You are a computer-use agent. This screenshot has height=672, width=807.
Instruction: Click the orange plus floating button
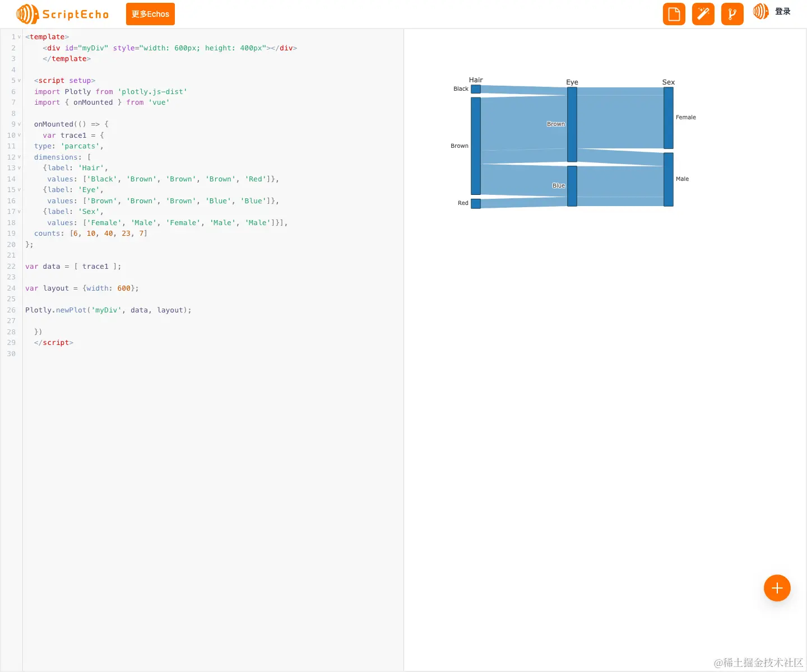777,588
